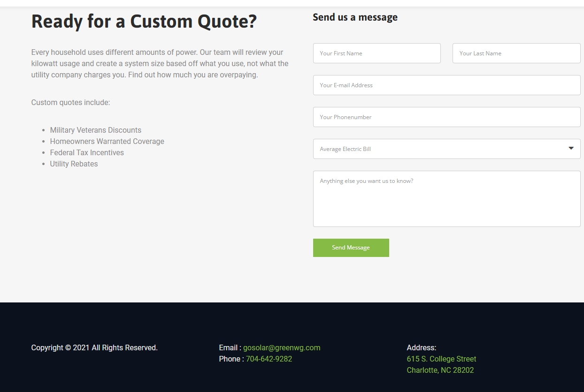This screenshot has height=392, width=584.
Task: Open the 615 S. College Street address link
Action: pyautogui.click(x=441, y=359)
